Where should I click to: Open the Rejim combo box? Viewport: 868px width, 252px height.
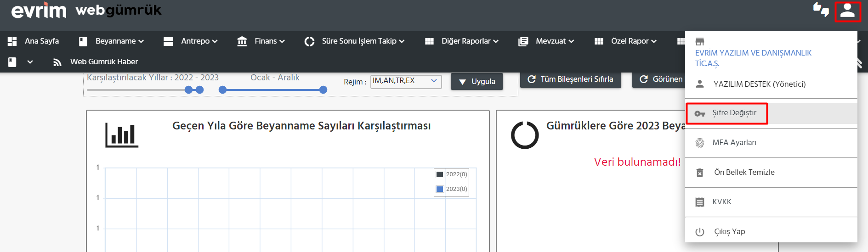point(406,81)
